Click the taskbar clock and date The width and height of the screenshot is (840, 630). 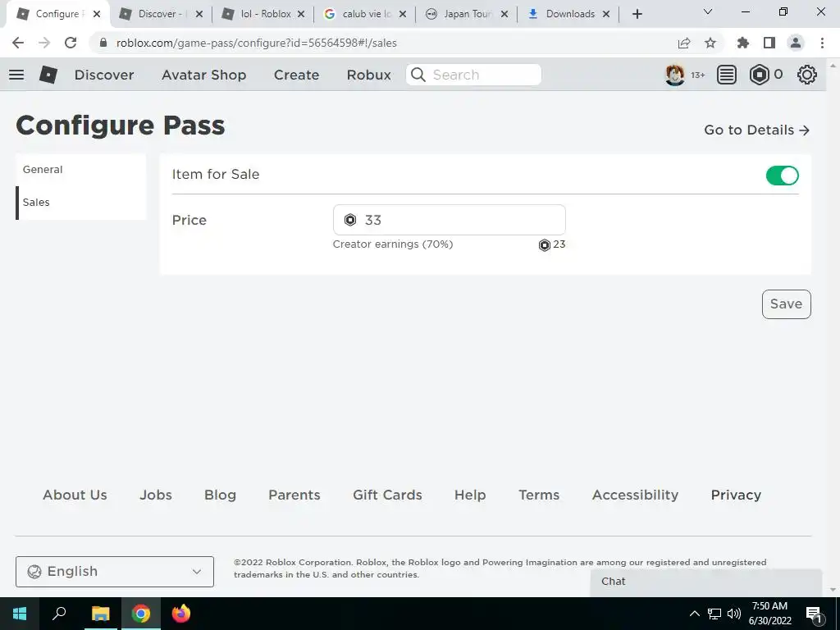(769, 614)
